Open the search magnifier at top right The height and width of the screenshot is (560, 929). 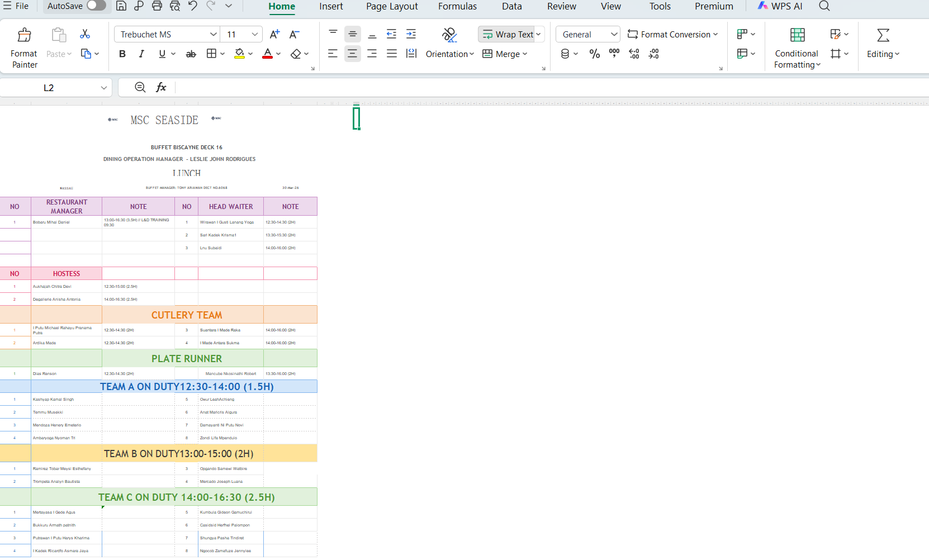pyautogui.click(x=824, y=6)
